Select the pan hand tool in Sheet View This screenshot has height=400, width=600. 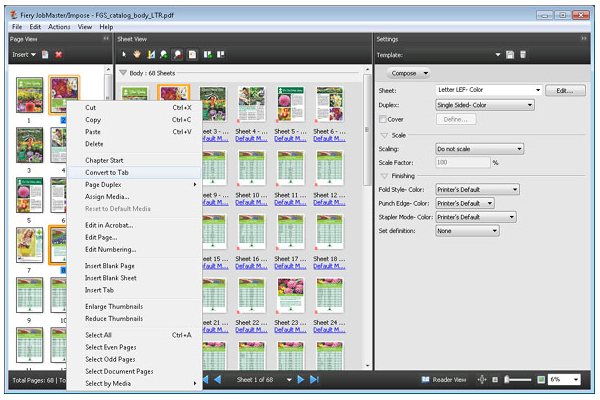tap(137, 53)
